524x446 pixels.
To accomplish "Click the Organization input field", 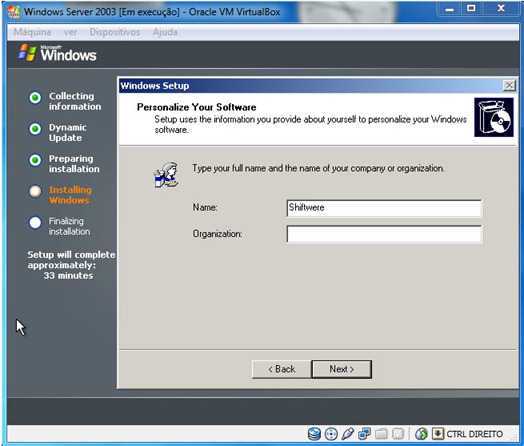I will click(x=384, y=234).
